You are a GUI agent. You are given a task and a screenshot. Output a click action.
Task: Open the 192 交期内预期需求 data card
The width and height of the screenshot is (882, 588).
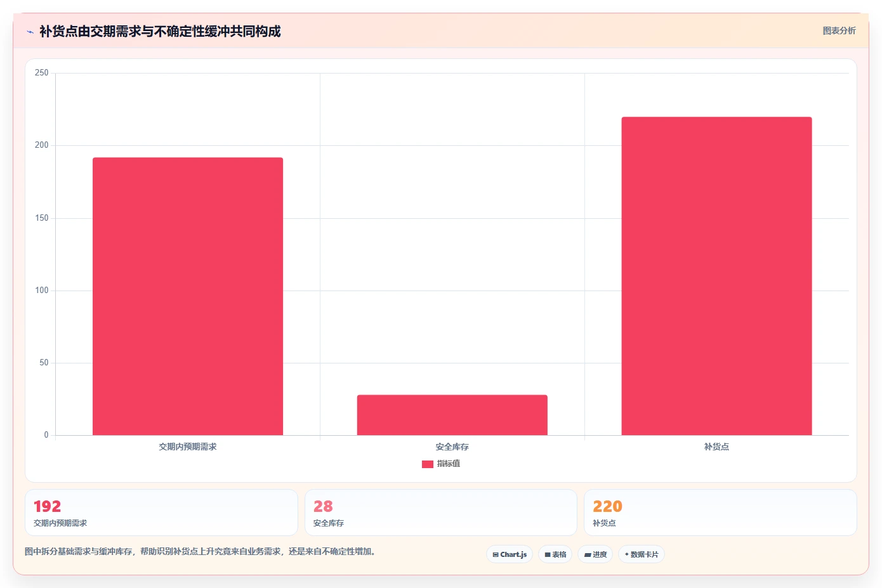pos(161,513)
